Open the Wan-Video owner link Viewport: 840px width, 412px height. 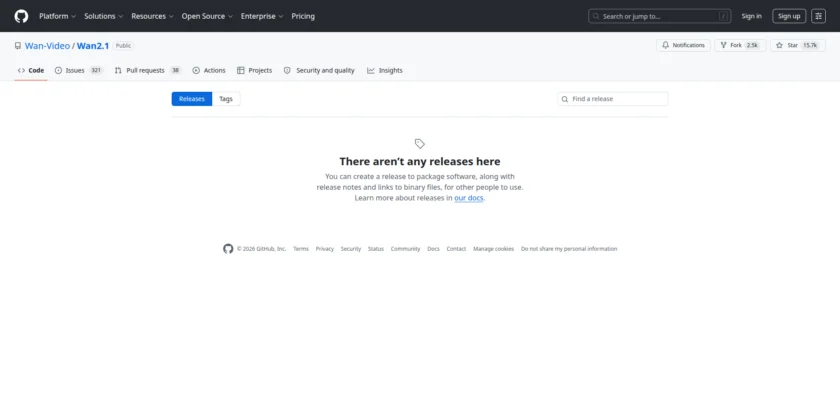[x=47, y=46]
